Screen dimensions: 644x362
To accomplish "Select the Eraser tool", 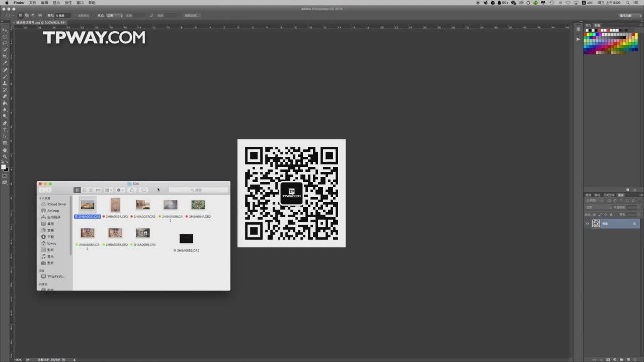I will [x=5, y=97].
